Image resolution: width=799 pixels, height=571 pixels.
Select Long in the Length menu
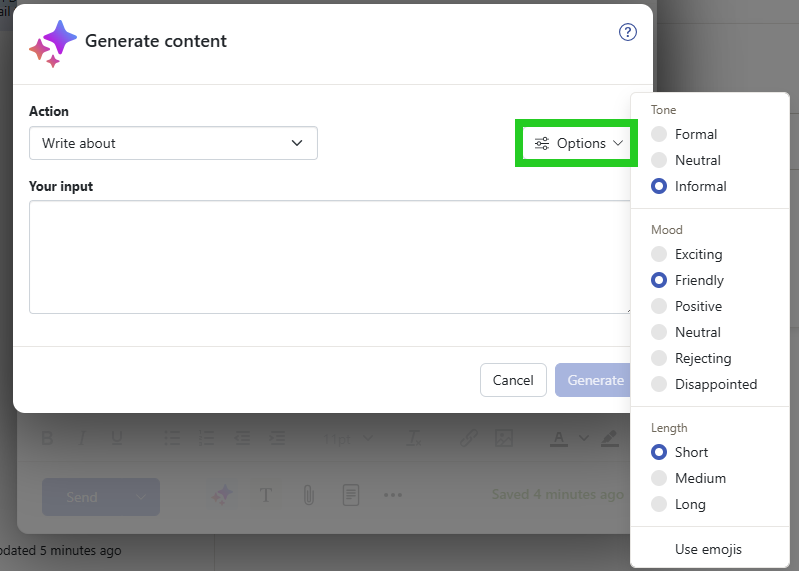point(659,504)
